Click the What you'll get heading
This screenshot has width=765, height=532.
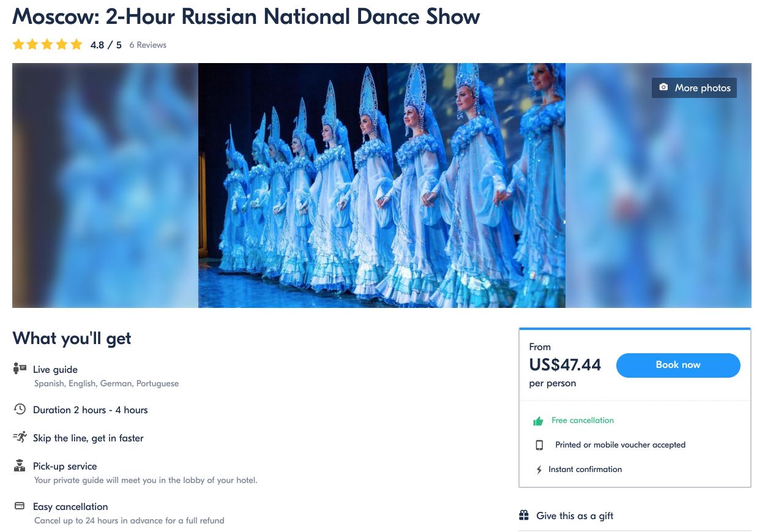click(x=72, y=339)
